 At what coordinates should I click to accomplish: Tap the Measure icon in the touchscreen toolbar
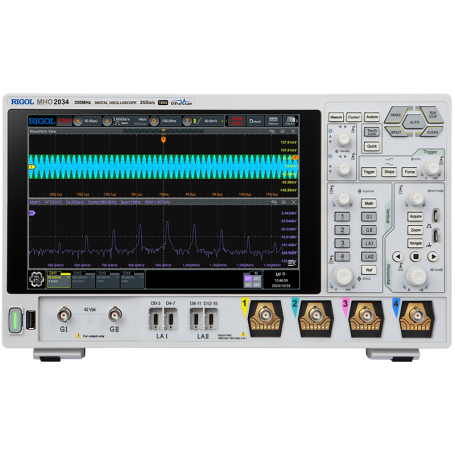pos(273,121)
